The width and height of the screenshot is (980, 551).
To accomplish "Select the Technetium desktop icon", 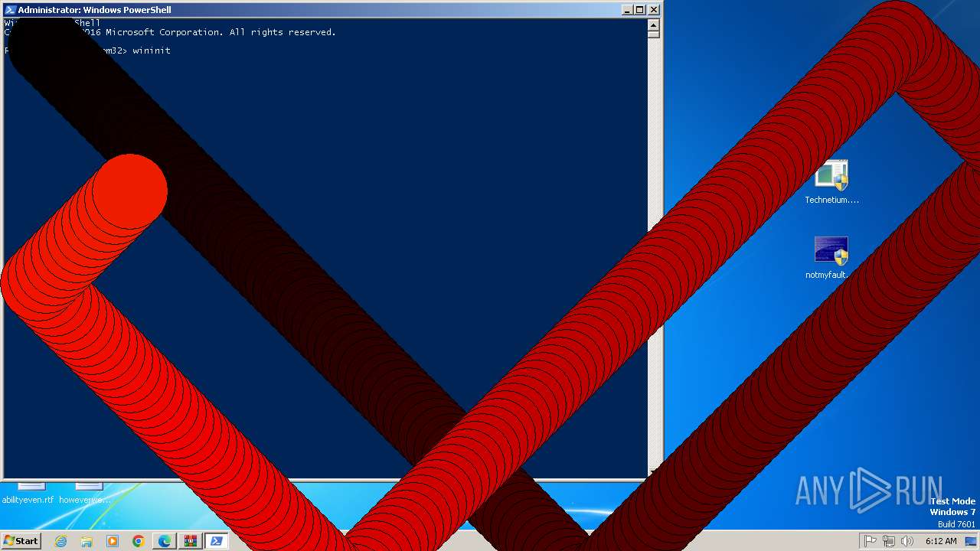I will [831, 182].
